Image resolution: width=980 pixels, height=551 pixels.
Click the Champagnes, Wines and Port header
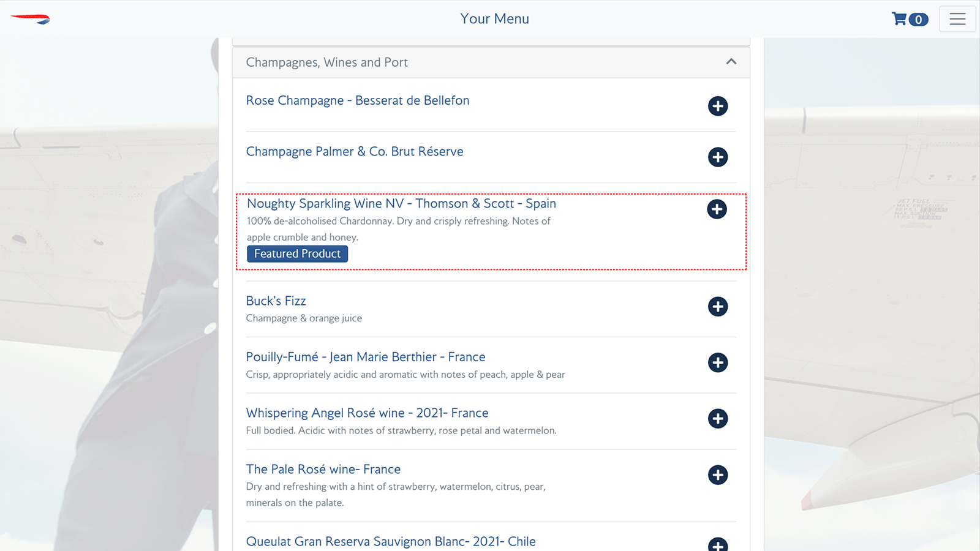[491, 62]
